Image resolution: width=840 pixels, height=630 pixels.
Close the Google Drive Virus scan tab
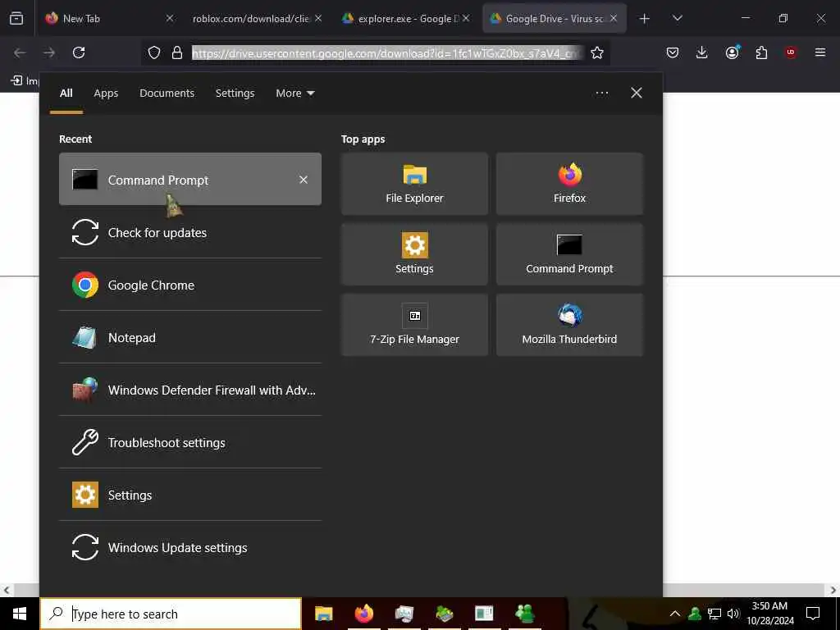(x=614, y=18)
